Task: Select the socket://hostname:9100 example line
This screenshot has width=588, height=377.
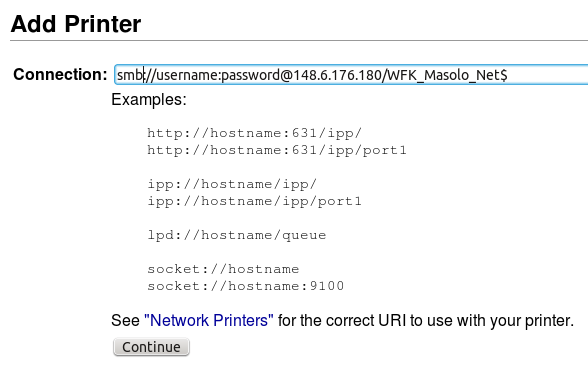Action: click(x=246, y=286)
